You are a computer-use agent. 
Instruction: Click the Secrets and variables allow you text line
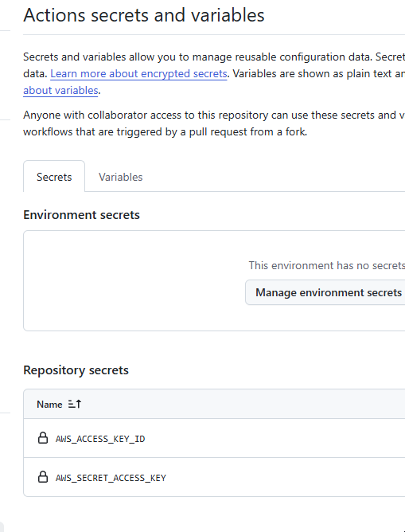tap(214, 57)
